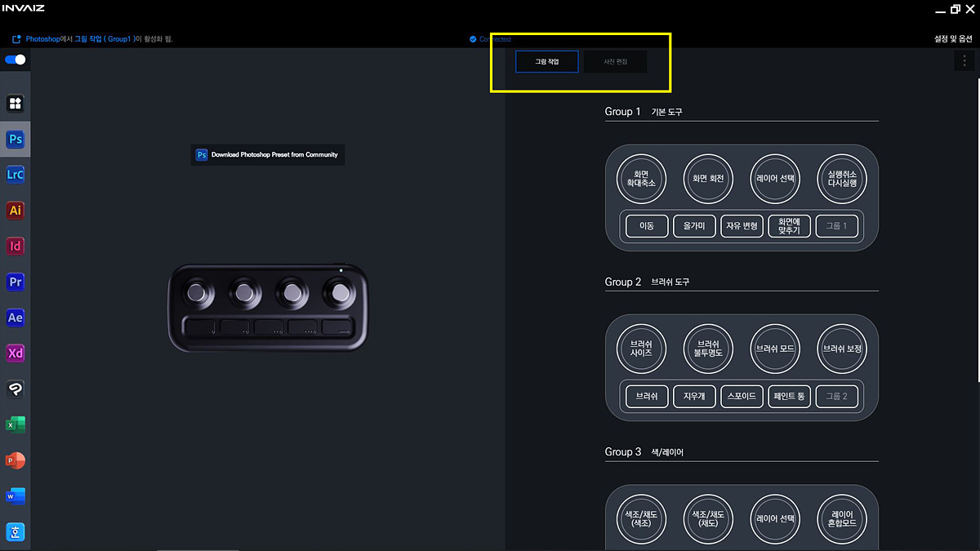Image resolution: width=980 pixels, height=551 pixels.
Task: Click the Group 1 기본 도구 heading
Action: (x=644, y=112)
